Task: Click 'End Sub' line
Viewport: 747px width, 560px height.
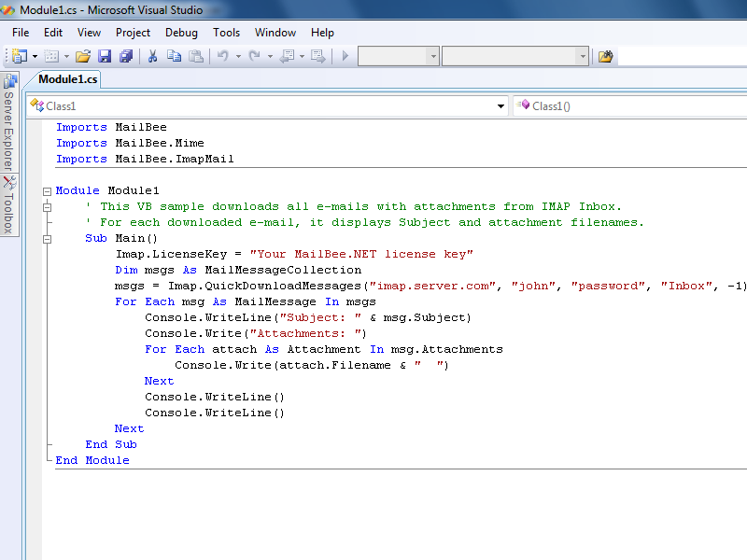Action: click(111, 445)
